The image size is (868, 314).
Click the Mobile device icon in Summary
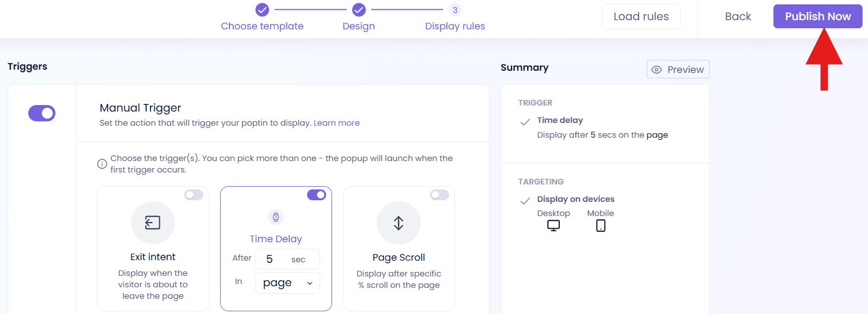(601, 226)
